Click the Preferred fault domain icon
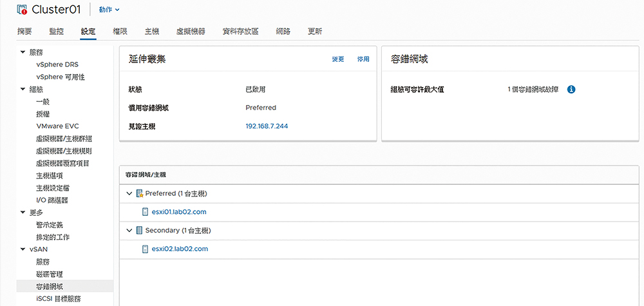 click(x=140, y=193)
